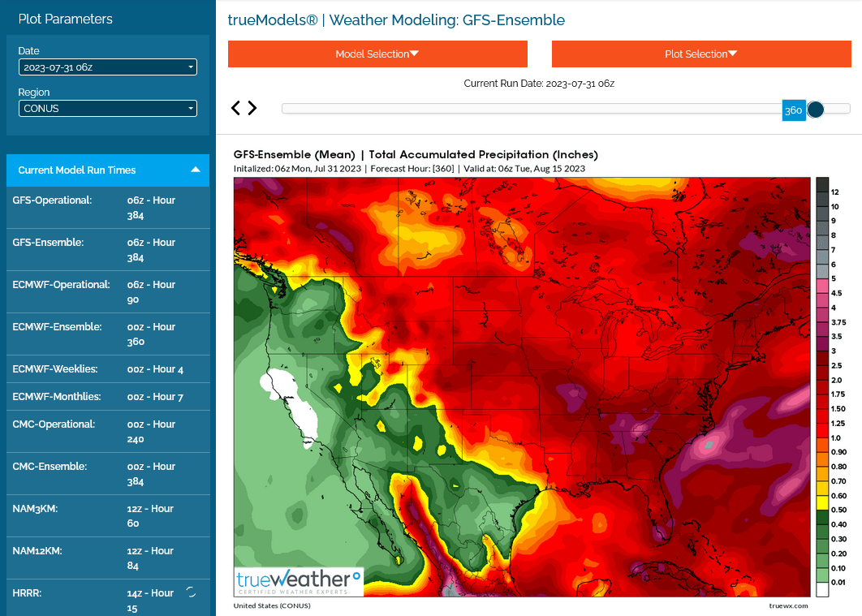Select the NAM3KM model row
Viewport: 862px width, 616px height.
108,516
